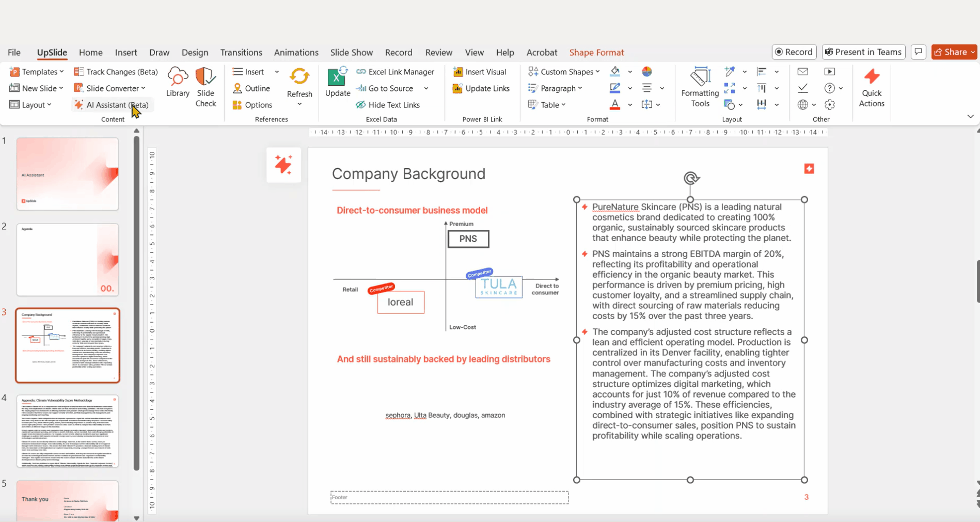Click Outline in References group

(x=251, y=88)
